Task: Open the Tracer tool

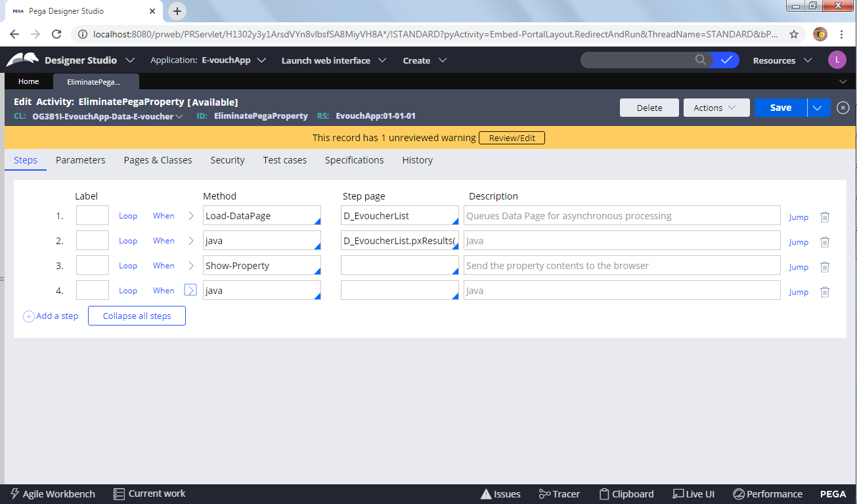Action: click(x=558, y=493)
